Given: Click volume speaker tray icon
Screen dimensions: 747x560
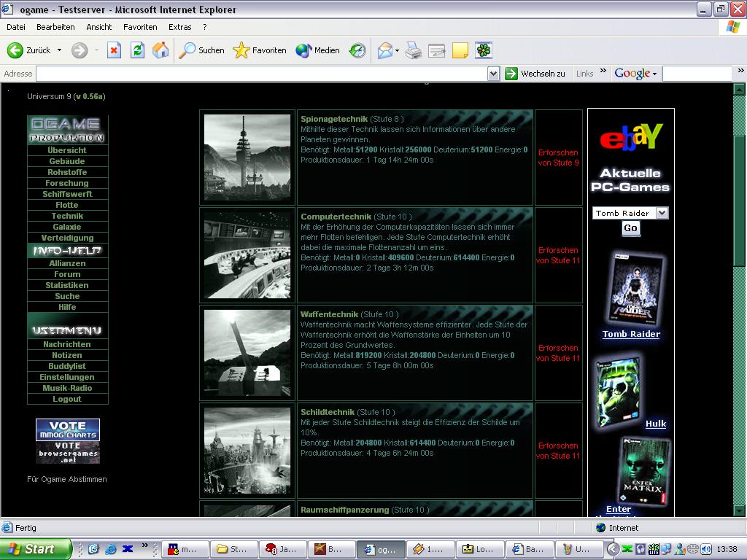Looking at the screenshot, I should (706, 549).
